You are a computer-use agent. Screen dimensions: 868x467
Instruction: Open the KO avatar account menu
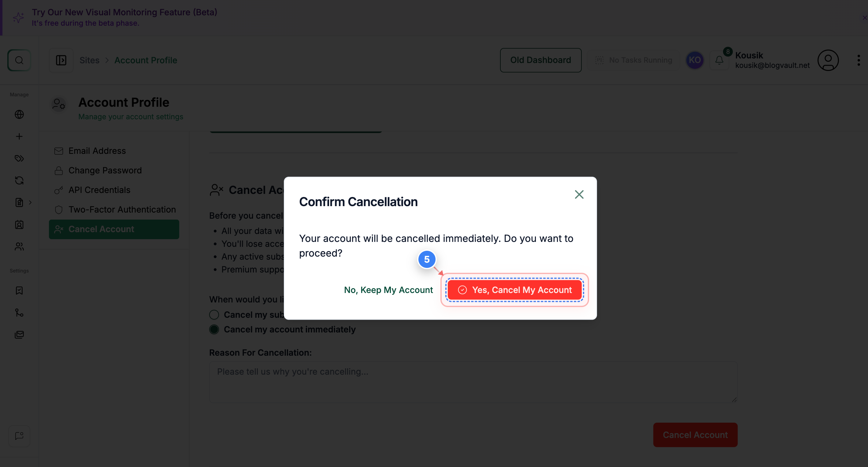point(695,60)
